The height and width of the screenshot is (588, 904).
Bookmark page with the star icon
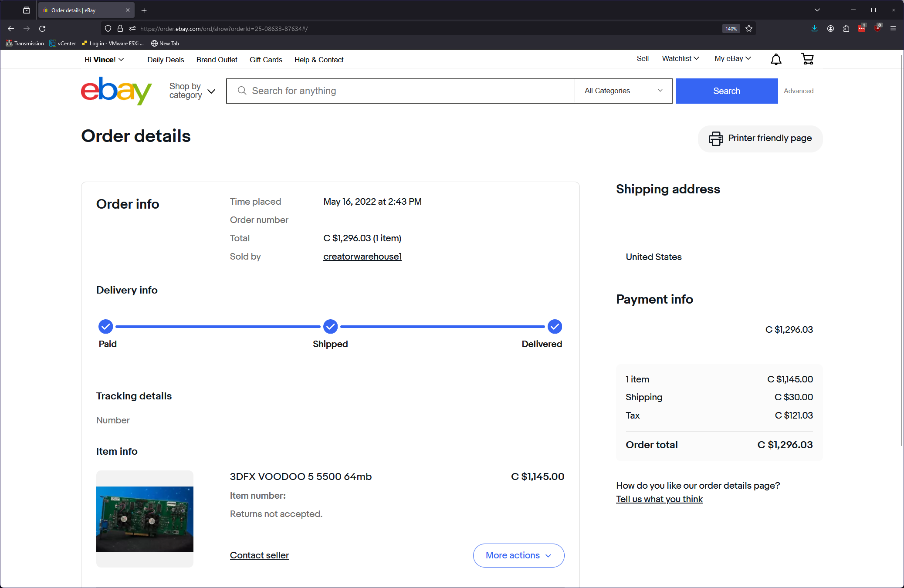[x=749, y=29]
